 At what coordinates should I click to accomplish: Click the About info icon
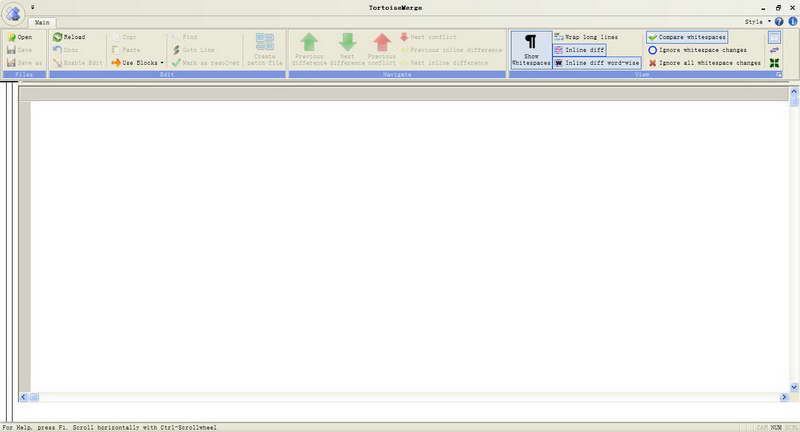791,21
